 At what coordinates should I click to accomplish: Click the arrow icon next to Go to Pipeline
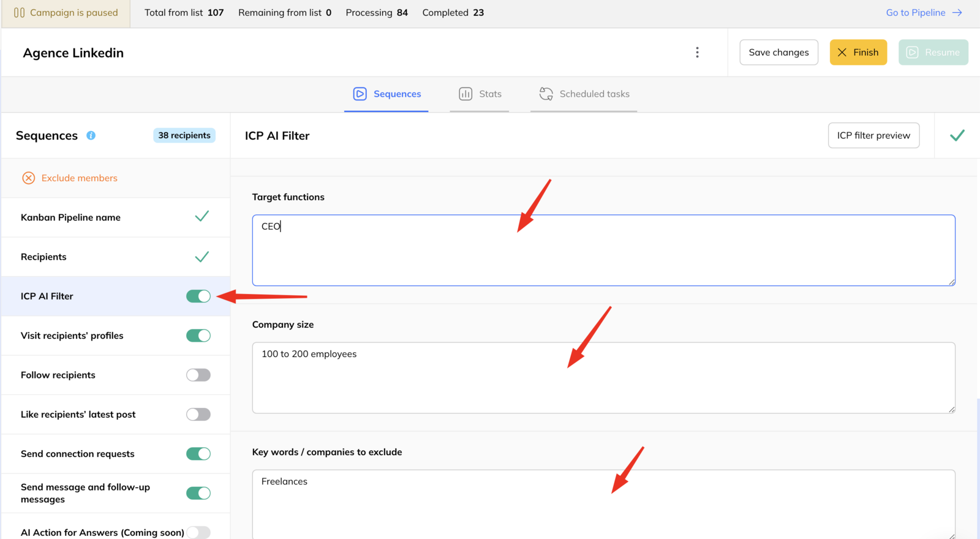tap(957, 12)
